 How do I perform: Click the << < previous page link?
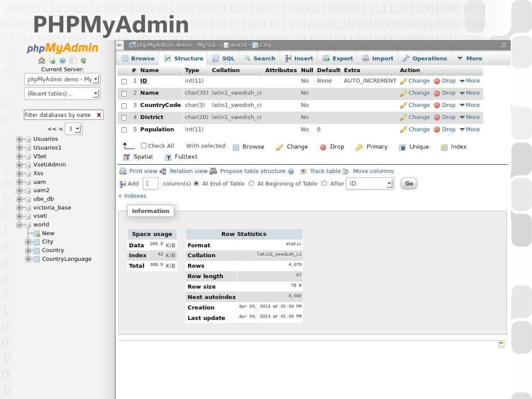click(55, 129)
